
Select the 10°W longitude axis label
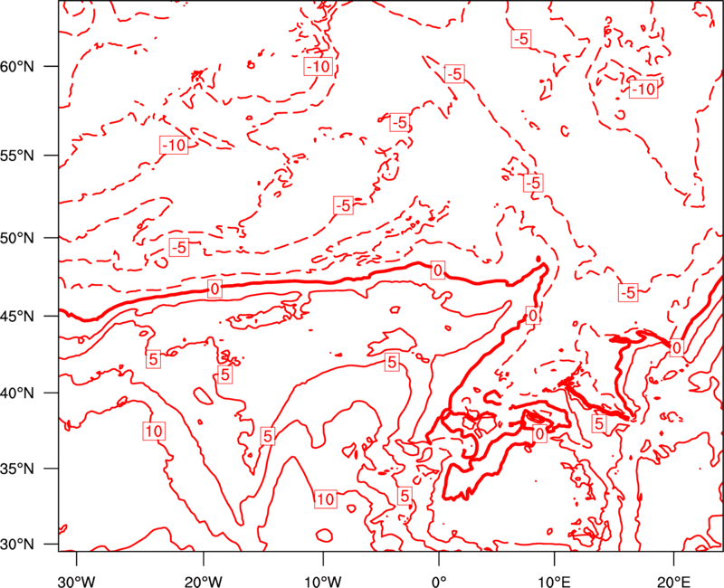[323, 581]
